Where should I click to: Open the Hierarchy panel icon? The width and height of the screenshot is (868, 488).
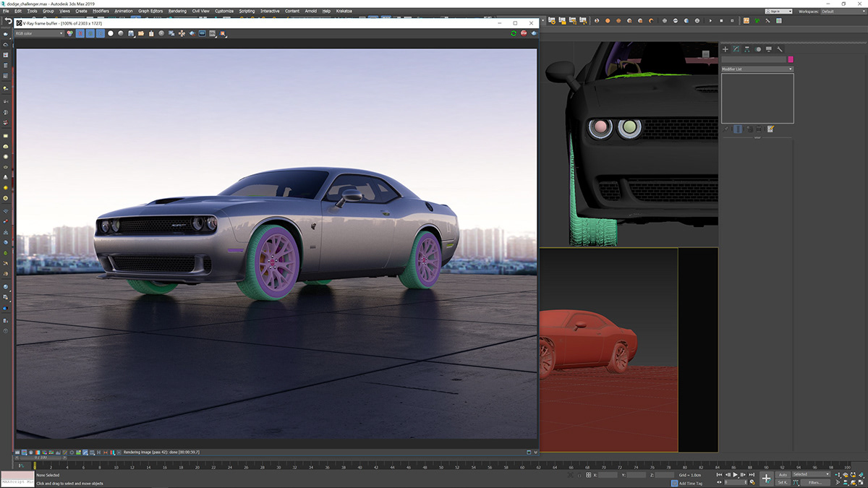pos(746,49)
